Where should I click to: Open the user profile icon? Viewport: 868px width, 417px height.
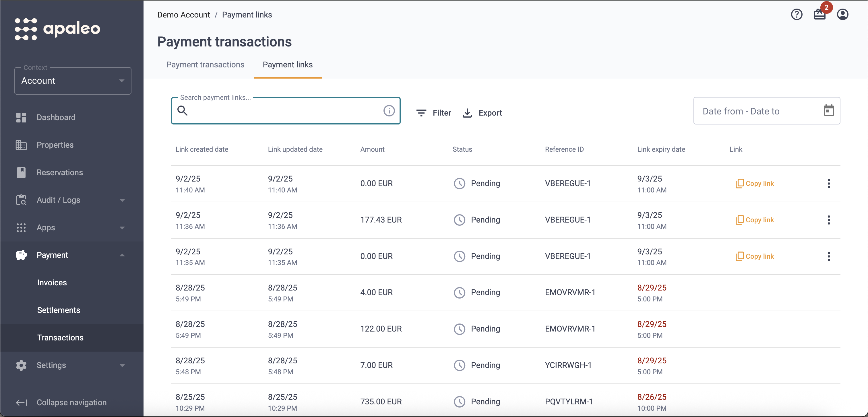842,14
